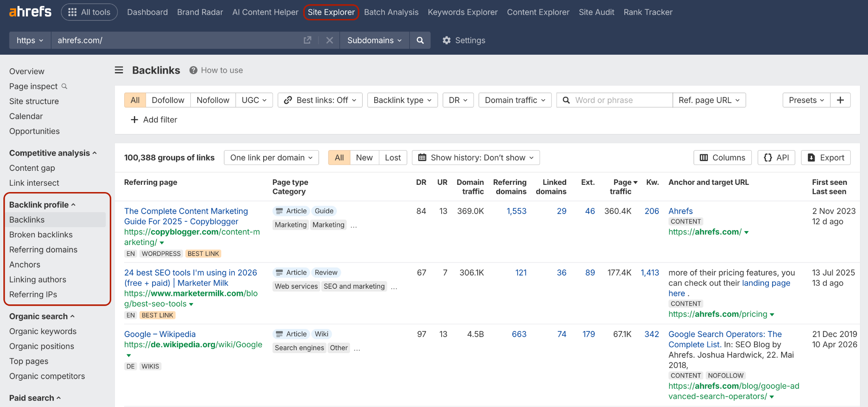Click Article icon in Wikipedia row
868x407 pixels.
279,334
